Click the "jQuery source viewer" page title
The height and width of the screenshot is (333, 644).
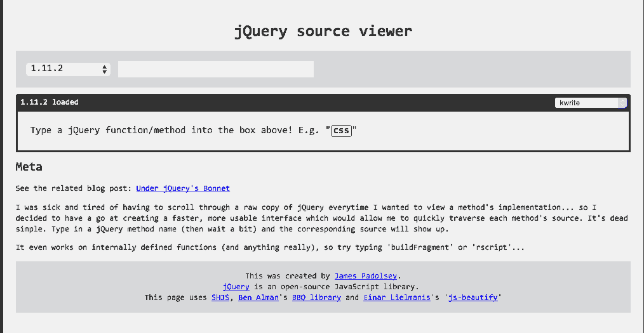coord(323,30)
